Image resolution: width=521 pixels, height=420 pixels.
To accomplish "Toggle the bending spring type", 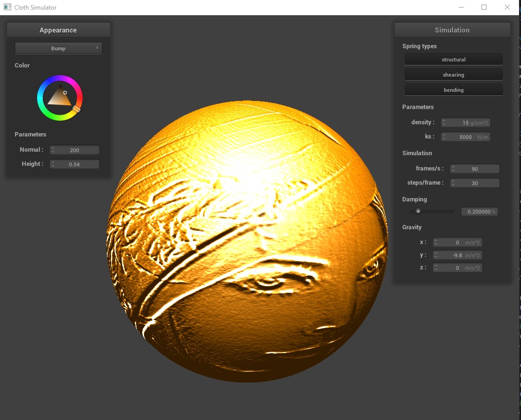I will point(454,90).
